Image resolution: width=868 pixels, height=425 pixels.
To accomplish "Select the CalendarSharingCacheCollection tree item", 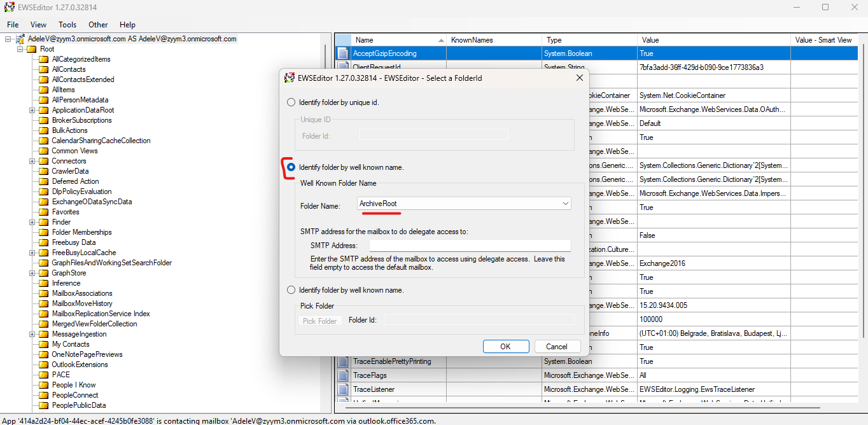I will pyautogui.click(x=101, y=141).
